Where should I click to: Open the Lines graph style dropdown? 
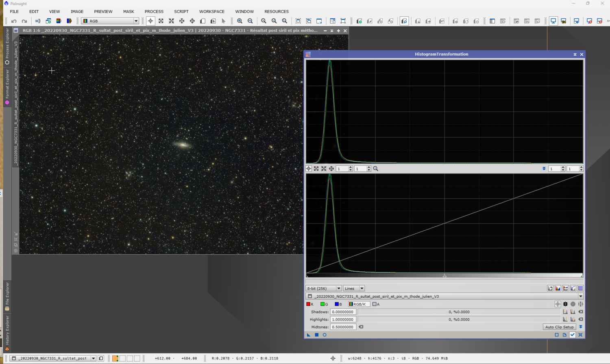click(354, 288)
